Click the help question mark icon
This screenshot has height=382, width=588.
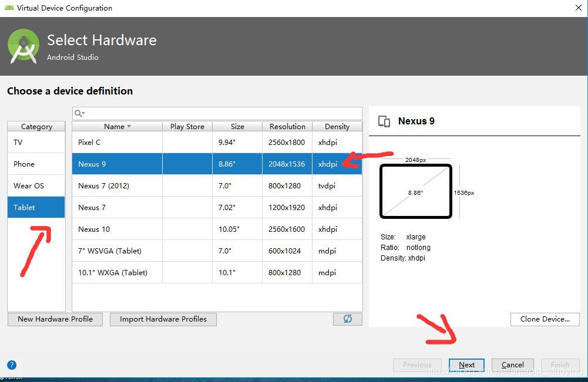click(x=12, y=365)
